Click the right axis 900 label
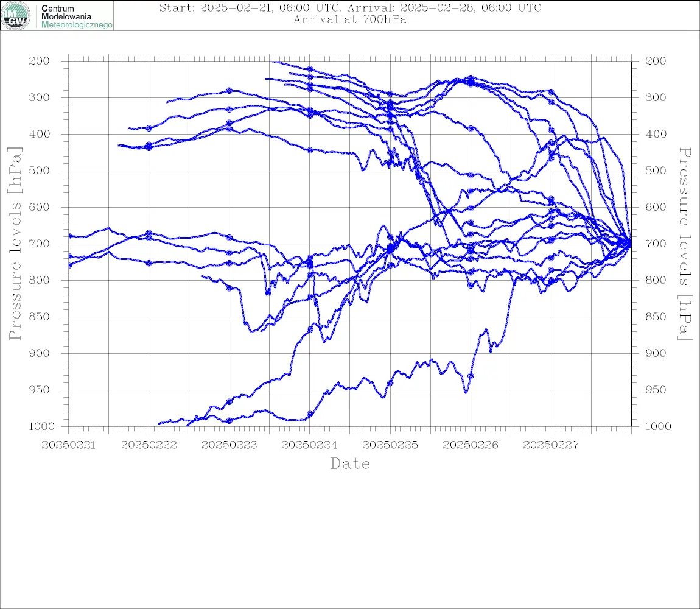Viewport: 700px width, 609px height. pos(656,353)
